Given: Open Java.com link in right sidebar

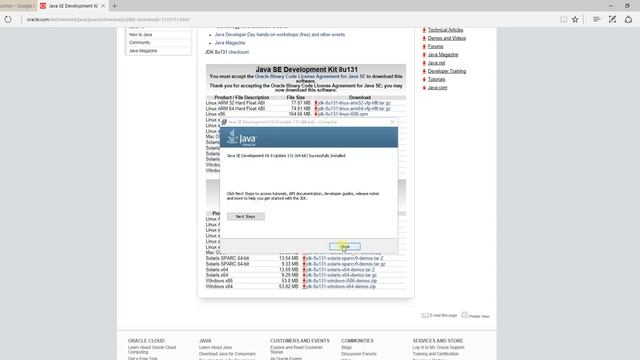Looking at the screenshot, I should (437, 87).
